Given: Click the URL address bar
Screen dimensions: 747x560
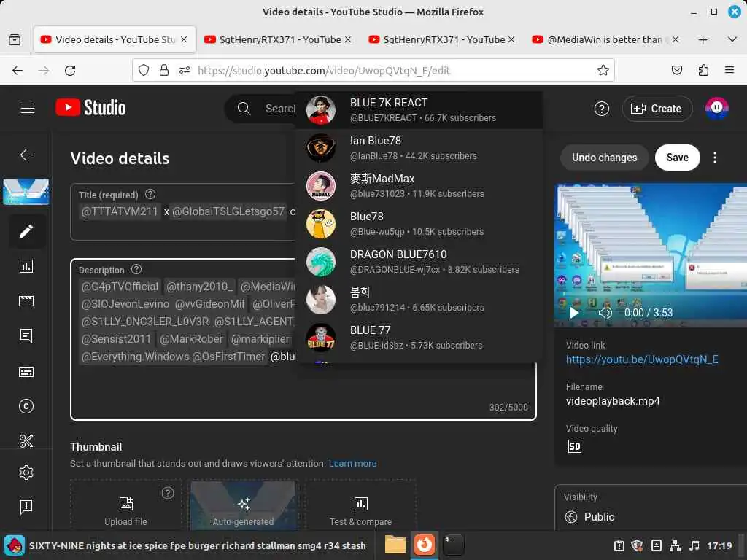Looking at the screenshot, I should point(373,71).
